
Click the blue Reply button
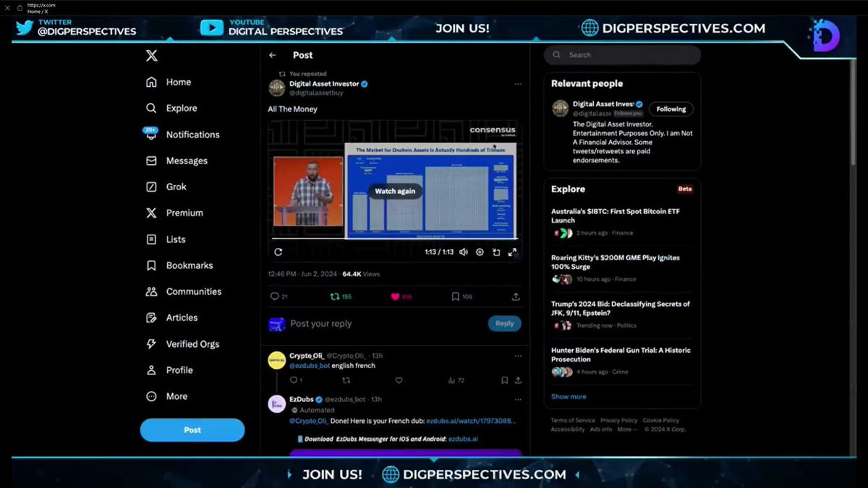pyautogui.click(x=505, y=323)
